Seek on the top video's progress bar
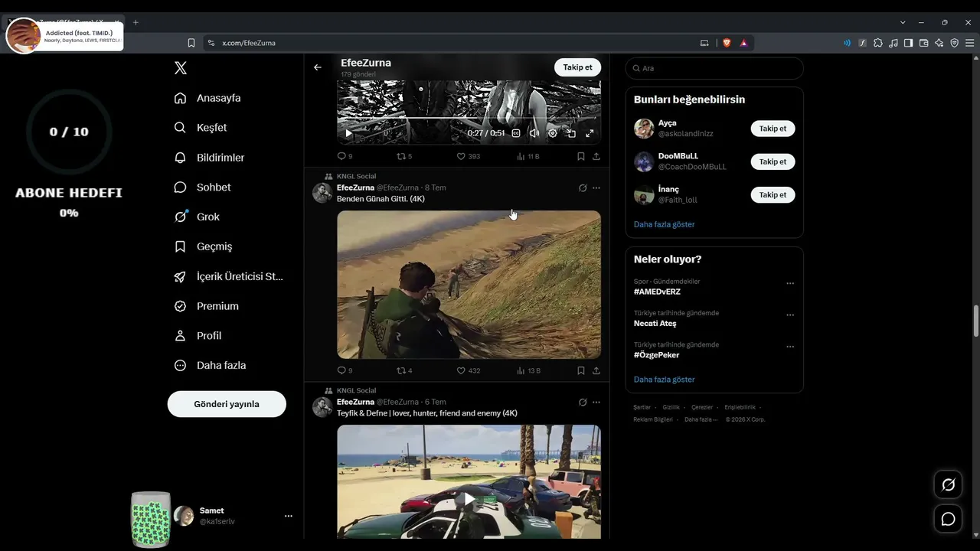 (469, 118)
